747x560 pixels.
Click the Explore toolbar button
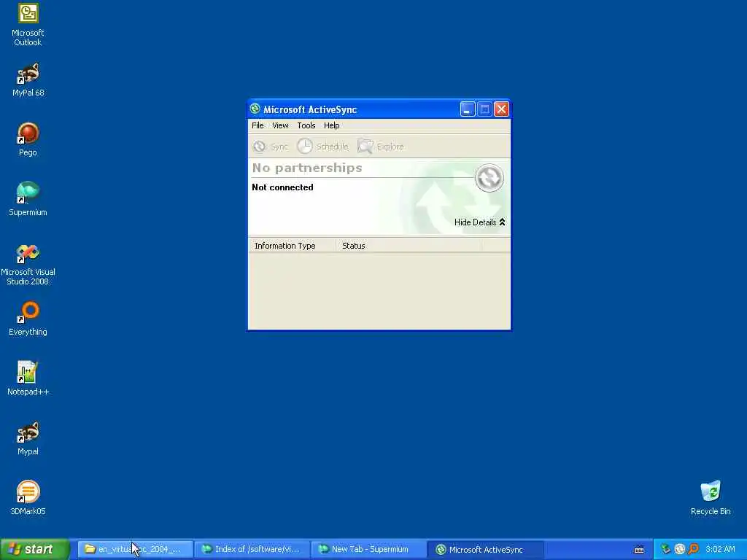(x=381, y=146)
